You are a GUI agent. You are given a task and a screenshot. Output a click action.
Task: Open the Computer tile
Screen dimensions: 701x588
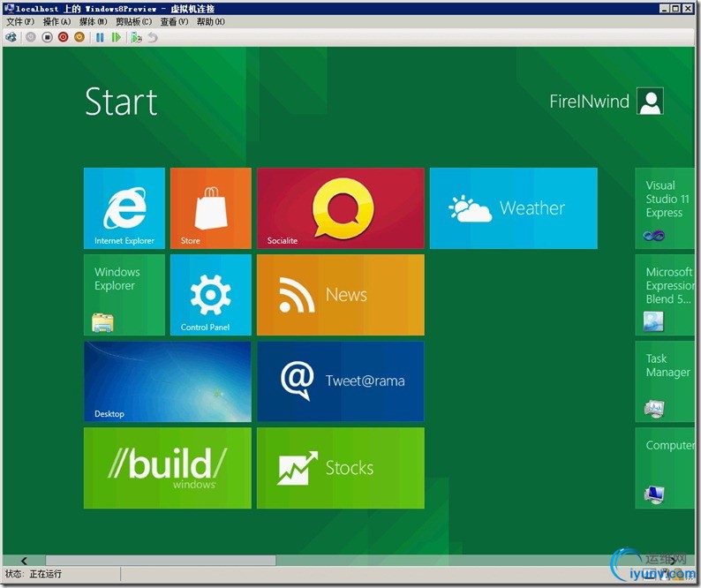[x=665, y=468]
